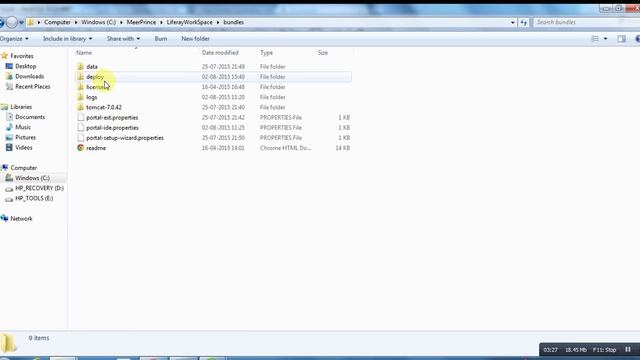
Task: Change the view using views button
Action: tap(595, 39)
